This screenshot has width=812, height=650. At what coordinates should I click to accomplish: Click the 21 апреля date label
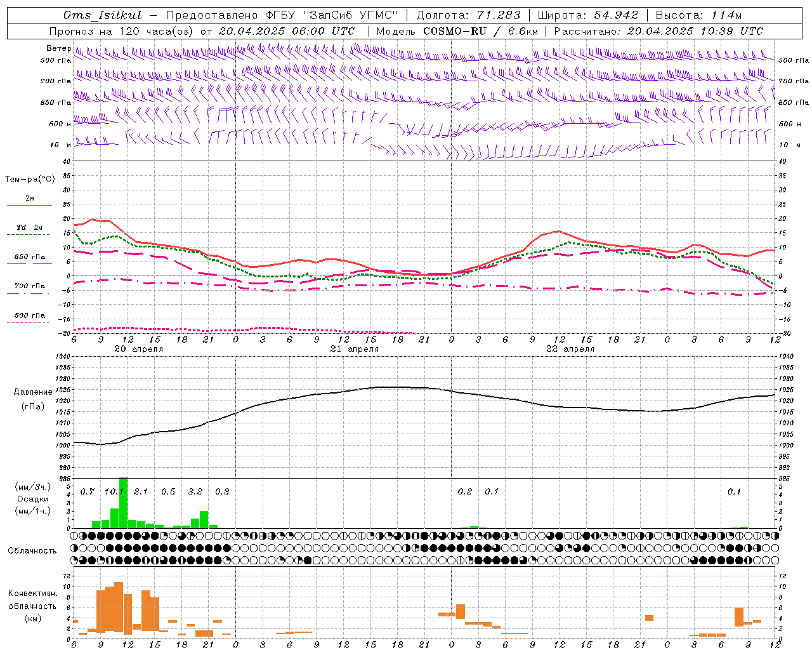point(354,349)
